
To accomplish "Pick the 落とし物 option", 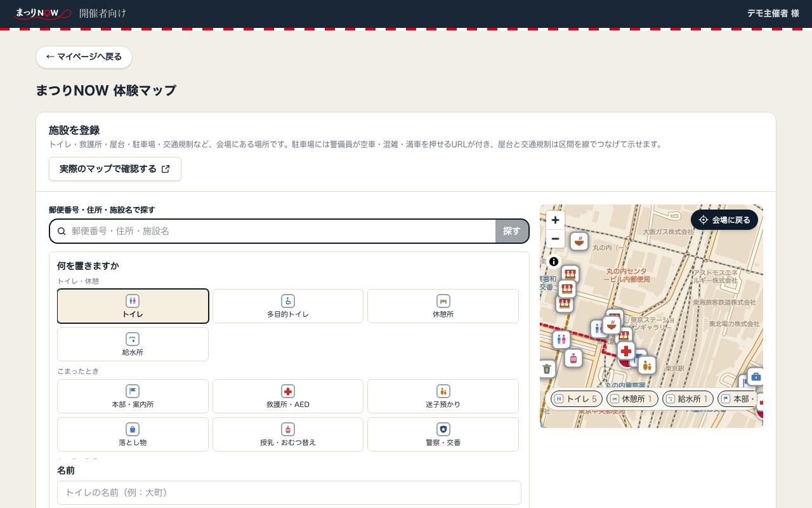I will click(x=133, y=434).
